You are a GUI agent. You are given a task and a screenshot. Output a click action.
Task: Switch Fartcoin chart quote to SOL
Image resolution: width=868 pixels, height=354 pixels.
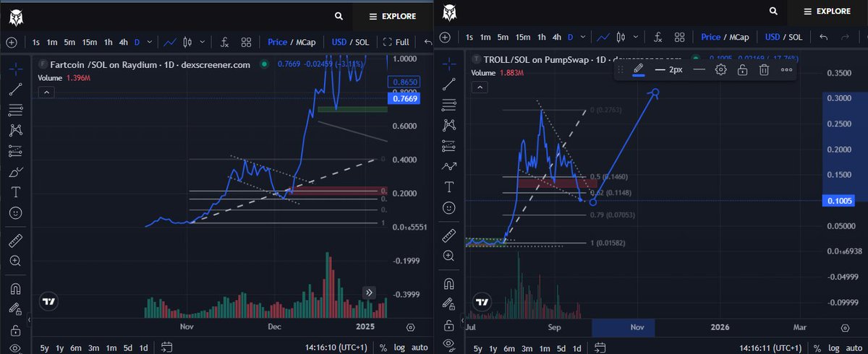point(362,42)
